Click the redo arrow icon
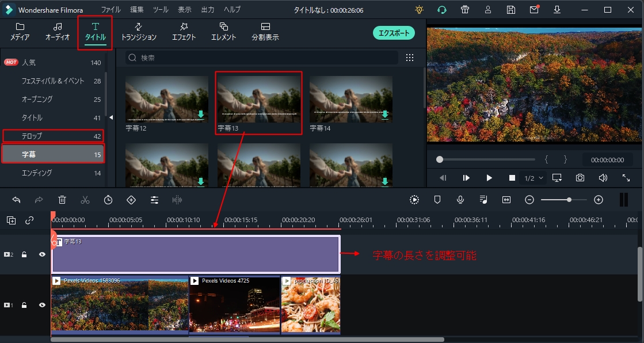 click(x=39, y=200)
